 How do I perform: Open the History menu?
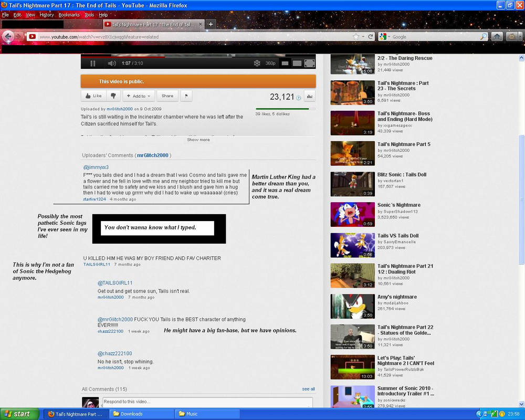pos(47,15)
